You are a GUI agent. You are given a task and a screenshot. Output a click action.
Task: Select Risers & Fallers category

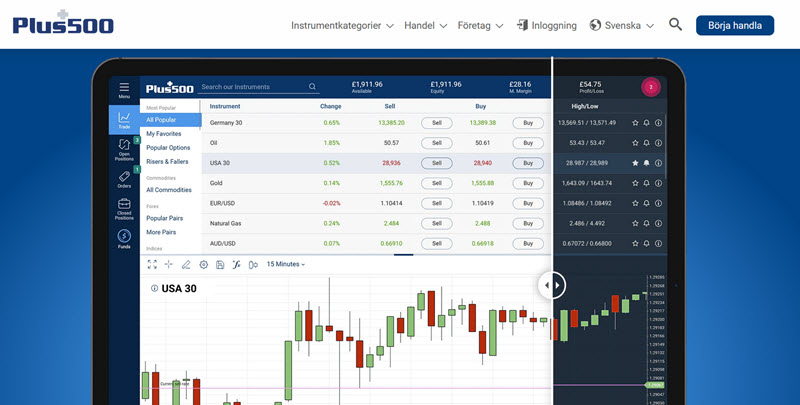pyautogui.click(x=167, y=161)
